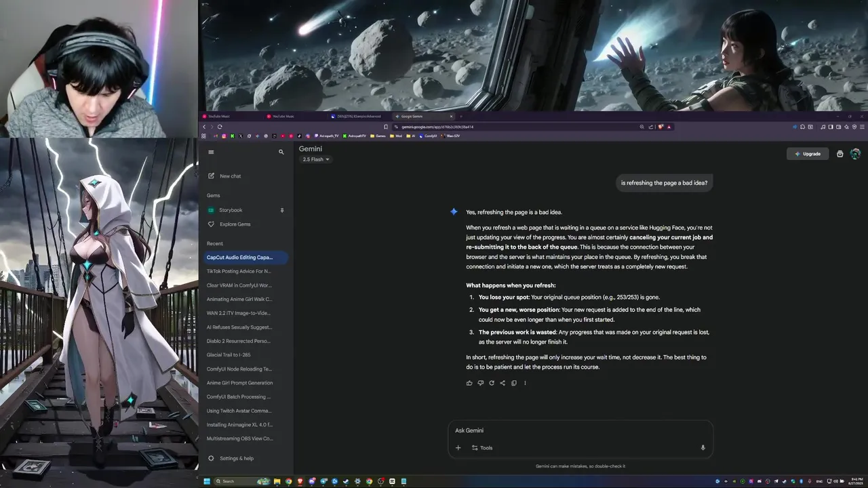The width and height of the screenshot is (868, 488).
Task: Switch to the KSampler Advanced tab
Action: click(x=358, y=117)
